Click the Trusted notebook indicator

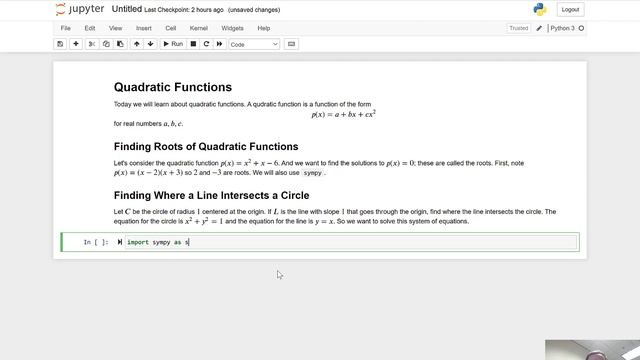(x=519, y=28)
